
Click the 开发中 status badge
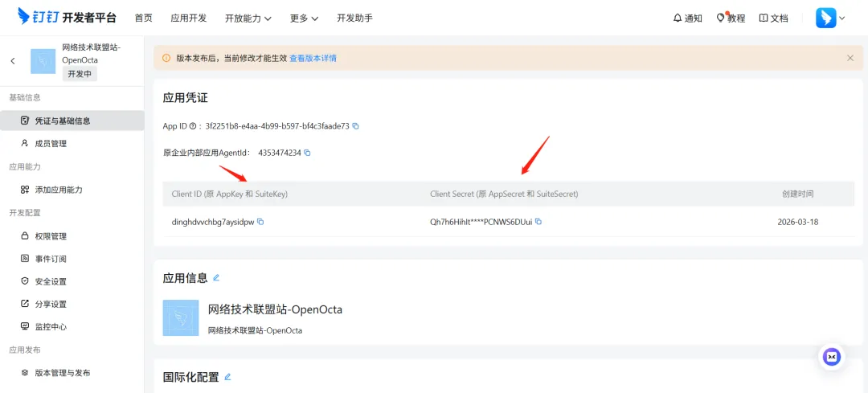point(80,74)
